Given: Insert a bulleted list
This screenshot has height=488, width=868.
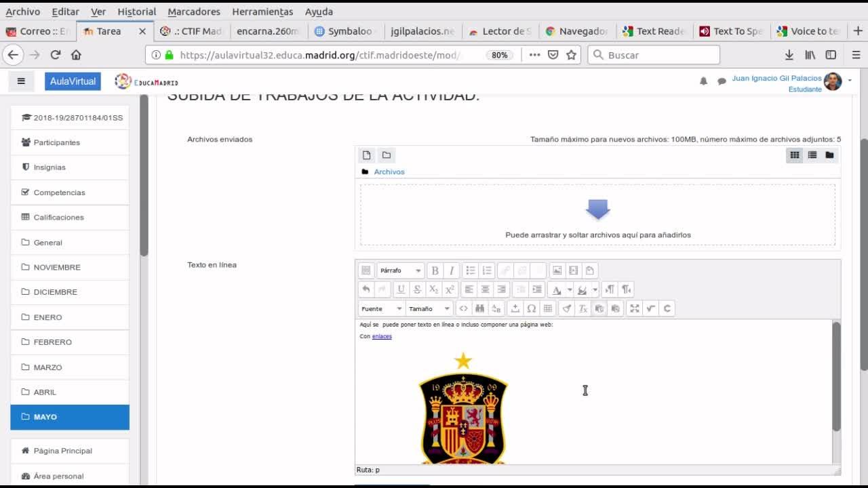Looking at the screenshot, I should [471, 270].
